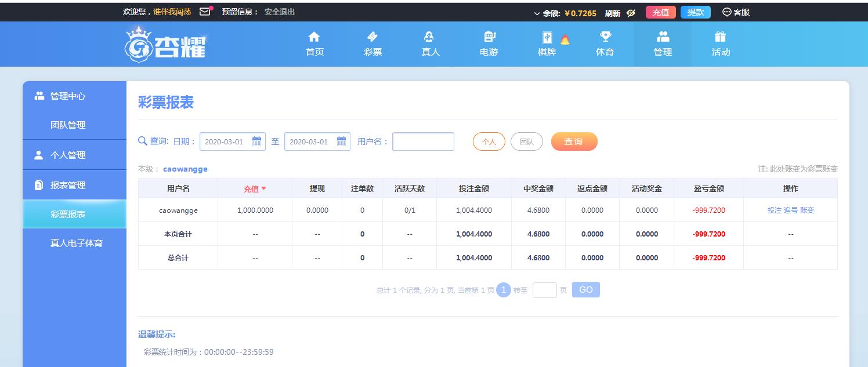This screenshot has height=367, width=868.
Task: Select 个人 individual filter
Action: coord(489,141)
